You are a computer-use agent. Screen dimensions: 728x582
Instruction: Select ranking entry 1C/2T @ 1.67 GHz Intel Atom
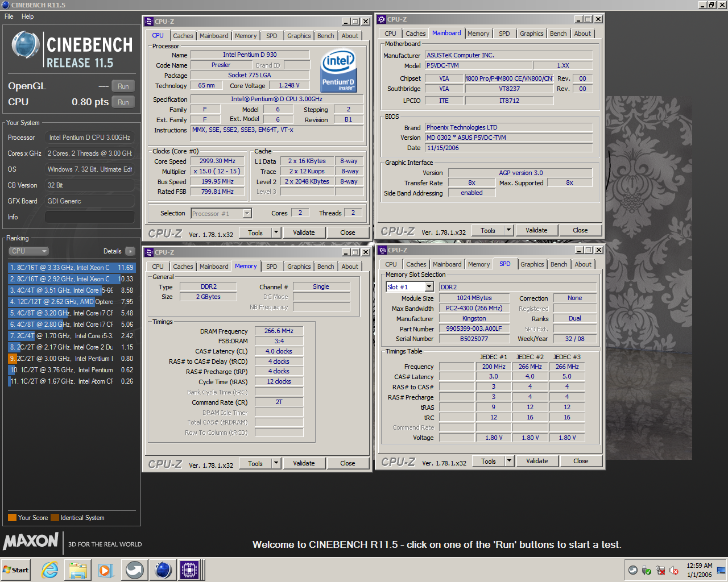(x=72, y=381)
